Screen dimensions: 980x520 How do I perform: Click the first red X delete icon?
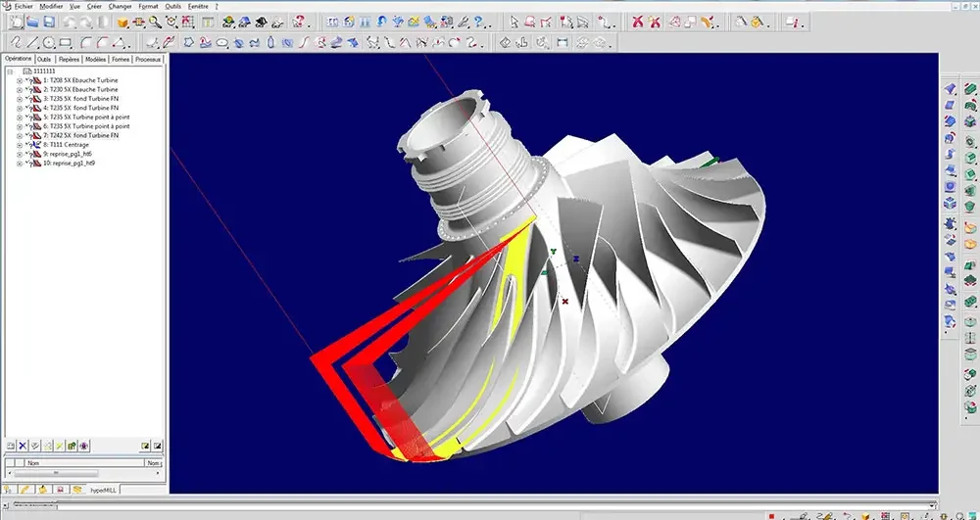[638, 23]
